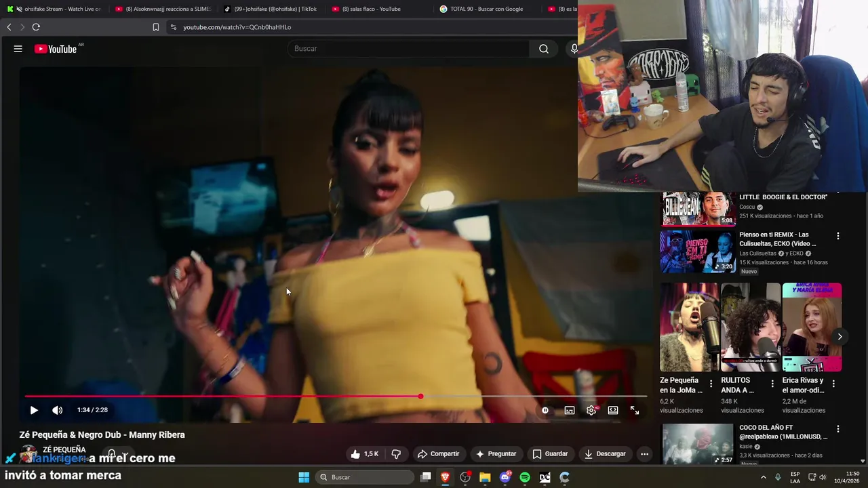Click the YouTube logo
This screenshot has height=488, width=868.
point(56,49)
